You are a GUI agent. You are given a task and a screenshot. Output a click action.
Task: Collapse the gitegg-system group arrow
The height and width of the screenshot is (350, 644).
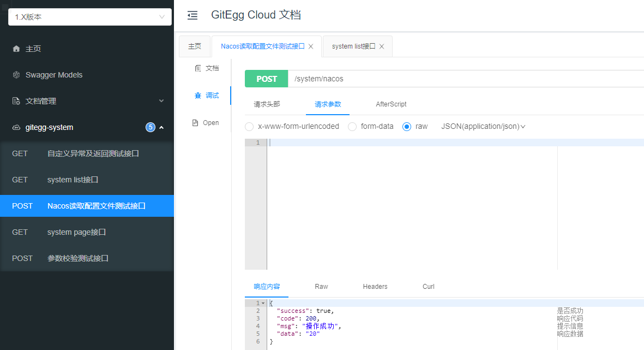click(161, 128)
